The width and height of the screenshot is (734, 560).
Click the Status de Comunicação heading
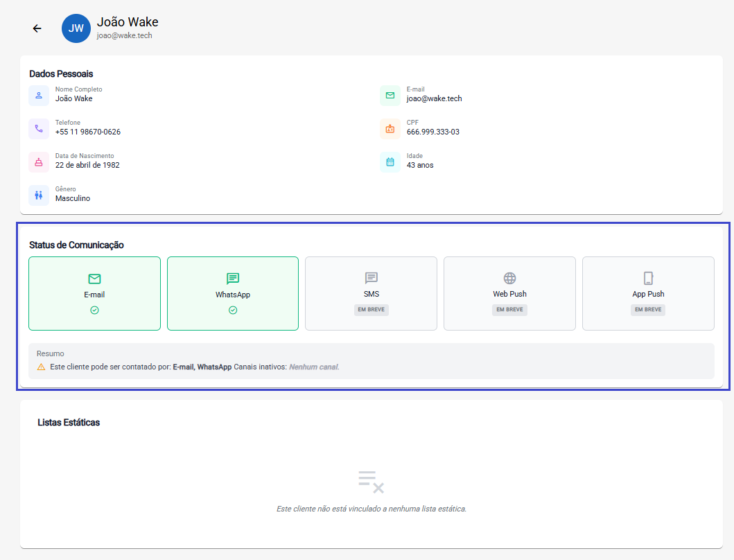76,245
